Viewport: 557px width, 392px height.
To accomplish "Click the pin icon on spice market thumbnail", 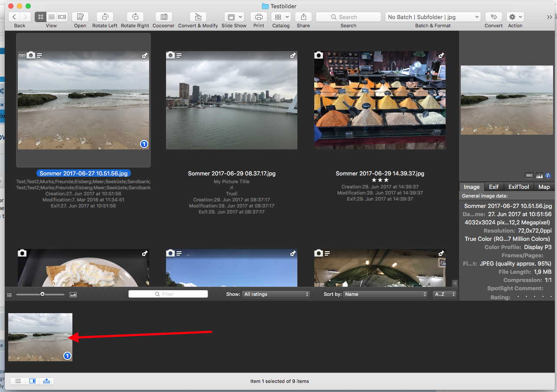I will coord(441,55).
